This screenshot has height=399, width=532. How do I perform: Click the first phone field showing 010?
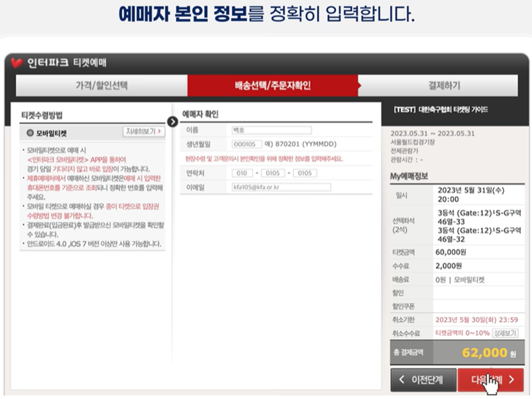[x=242, y=173]
